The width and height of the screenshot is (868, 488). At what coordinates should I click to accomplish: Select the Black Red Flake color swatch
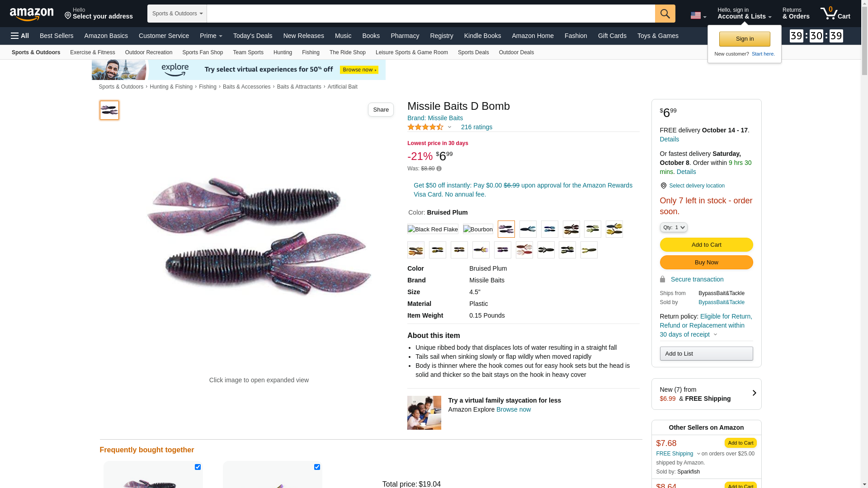tap(433, 229)
